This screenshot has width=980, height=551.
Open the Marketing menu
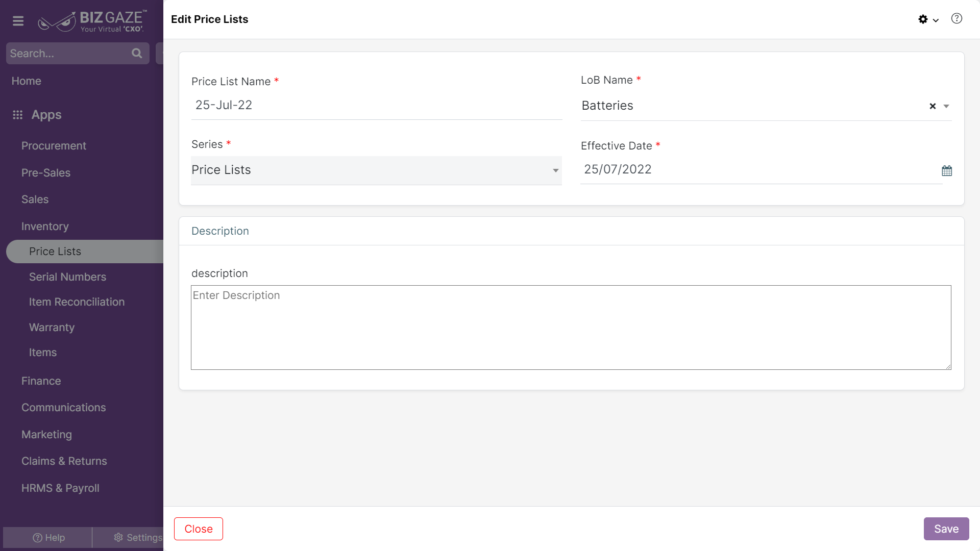[x=46, y=435]
